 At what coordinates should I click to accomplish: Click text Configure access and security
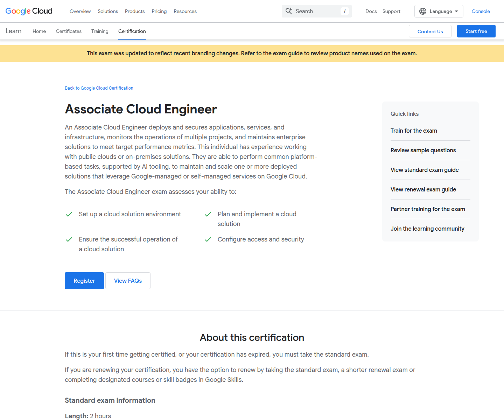(261, 239)
